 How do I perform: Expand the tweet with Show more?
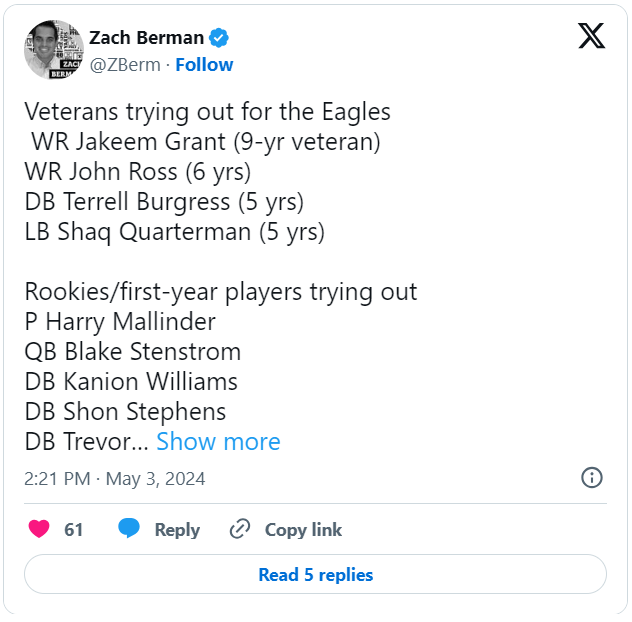pos(218,442)
